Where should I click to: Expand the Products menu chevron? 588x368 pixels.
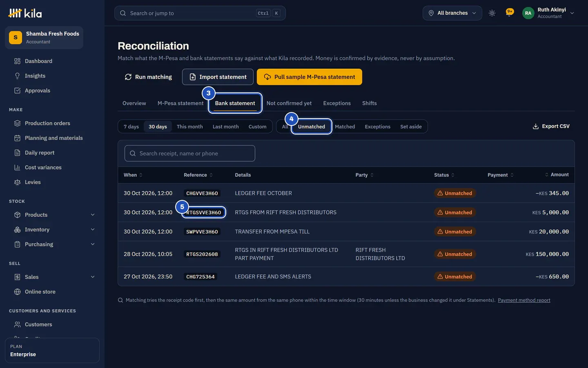click(x=93, y=215)
